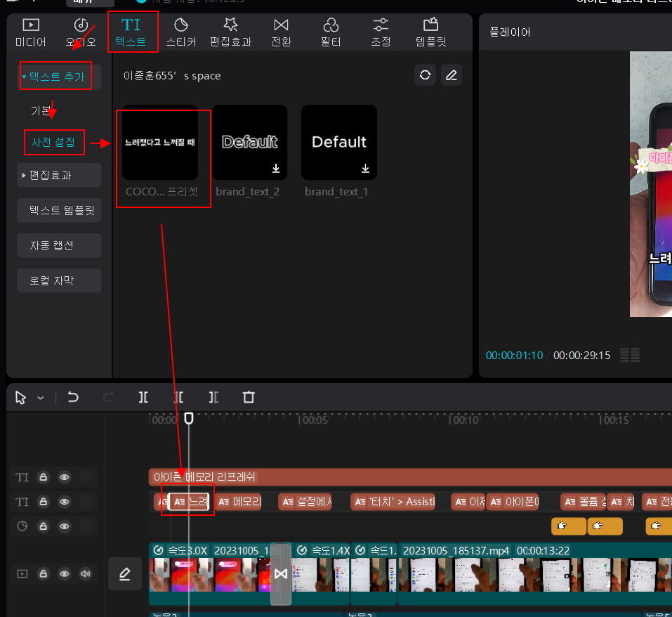
Task: Open the 스티커 sticker panel
Action: pyautogui.click(x=181, y=32)
